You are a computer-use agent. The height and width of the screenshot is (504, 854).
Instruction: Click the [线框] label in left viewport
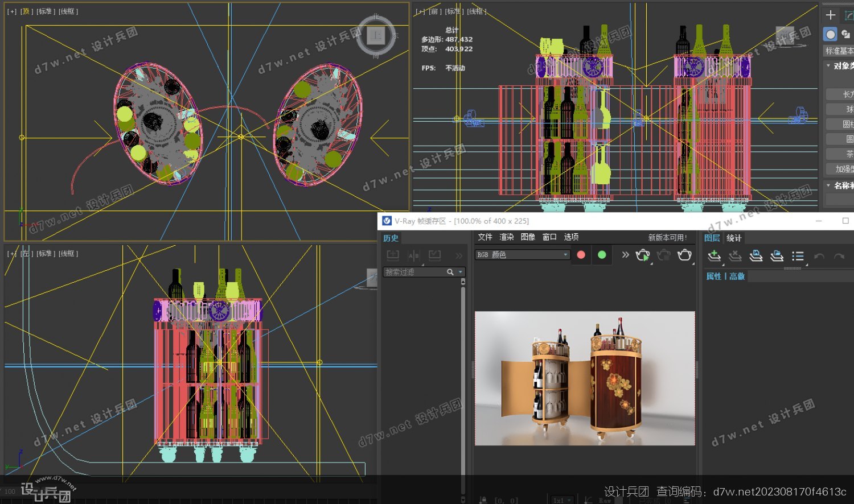[x=68, y=254]
